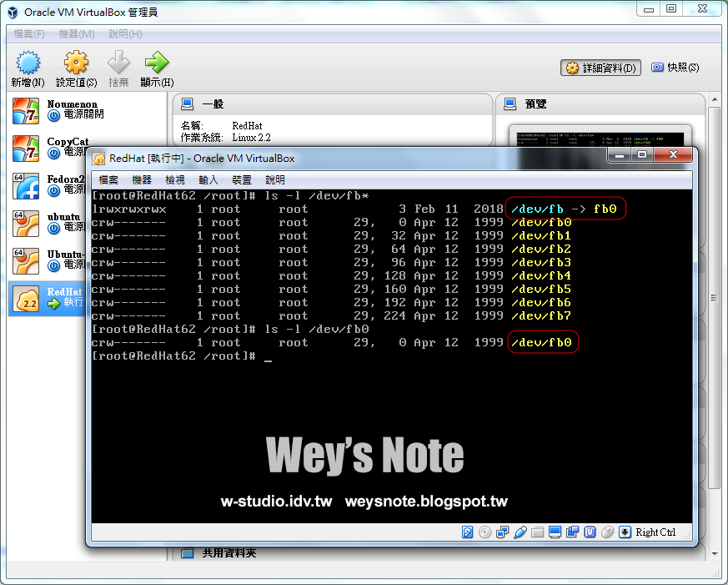Screen dimensions: 728x585
Task: Toggle mouse integration on the status bar
Action: click(607, 532)
